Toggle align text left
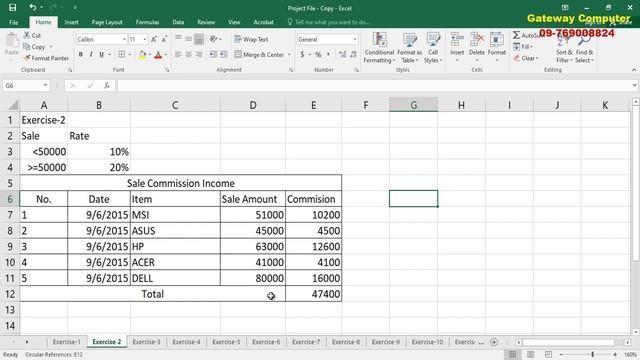Screen dimensions: 640x360 (x=178, y=54)
